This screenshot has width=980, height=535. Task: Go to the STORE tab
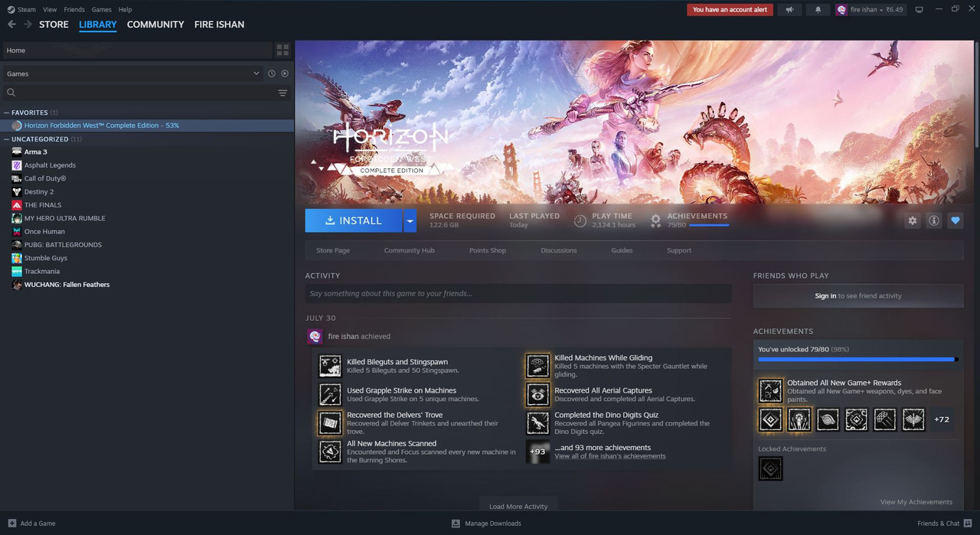coord(54,24)
